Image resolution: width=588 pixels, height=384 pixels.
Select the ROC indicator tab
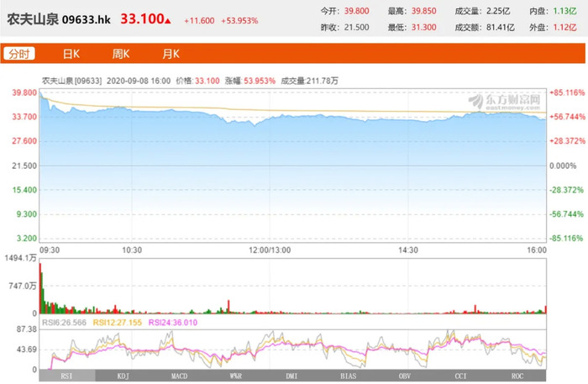(517, 376)
